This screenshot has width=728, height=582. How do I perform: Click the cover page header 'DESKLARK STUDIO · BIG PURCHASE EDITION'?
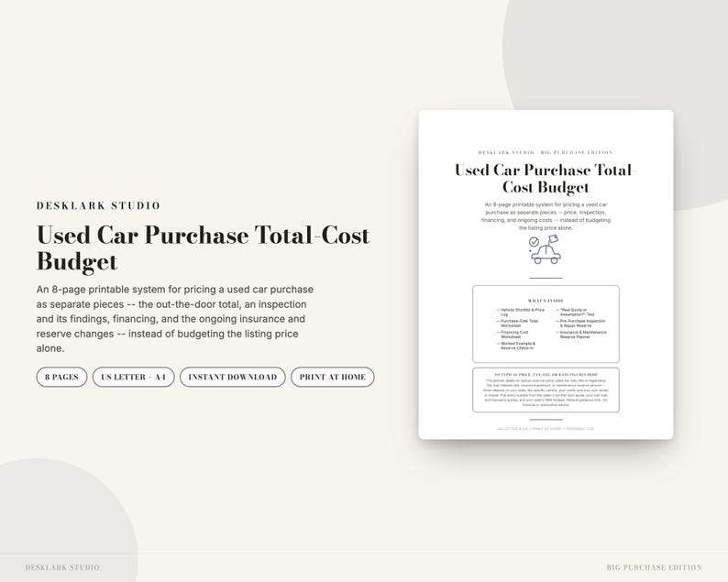click(x=546, y=152)
